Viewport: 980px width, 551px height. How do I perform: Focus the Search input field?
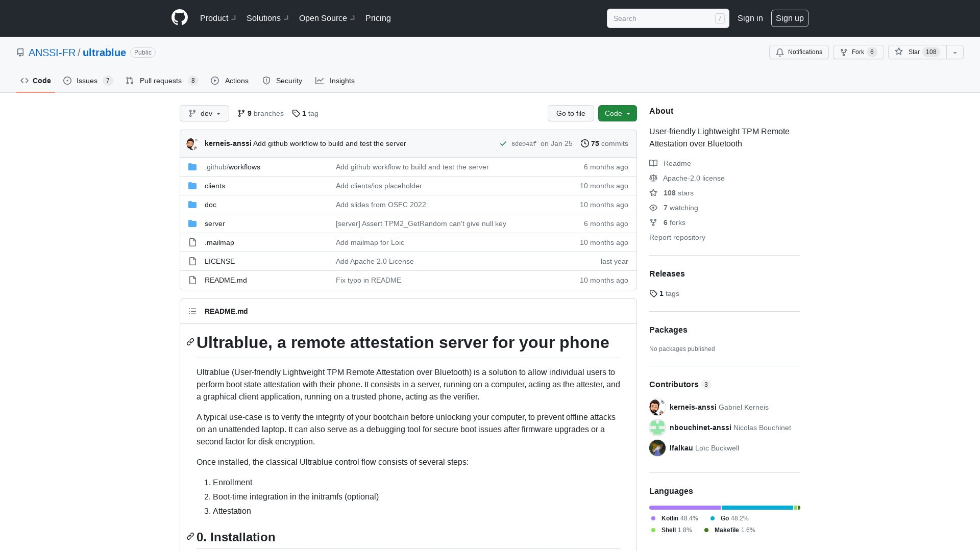(x=668, y=18)
